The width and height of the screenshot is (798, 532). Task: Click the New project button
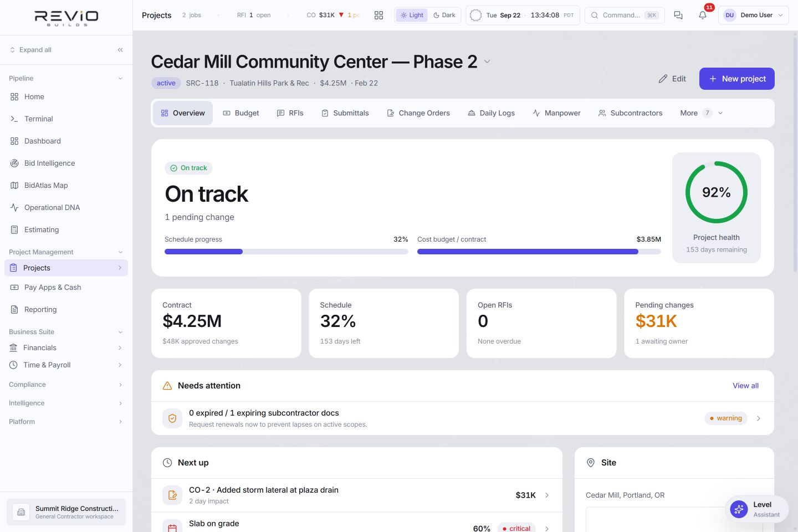click(x=736, y=79)
